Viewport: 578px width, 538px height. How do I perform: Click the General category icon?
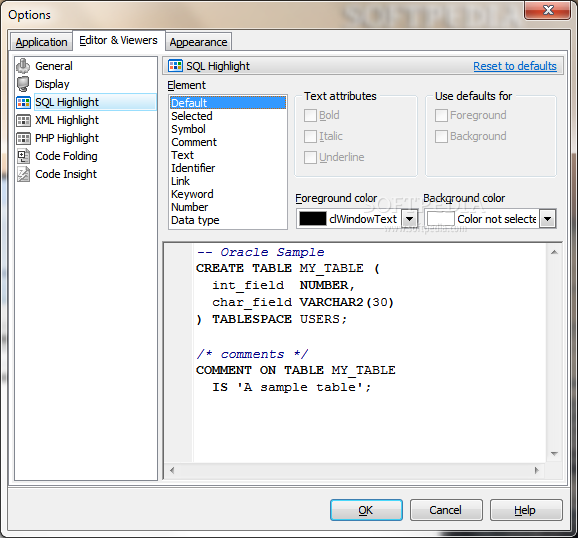click(x=23, y=66)
